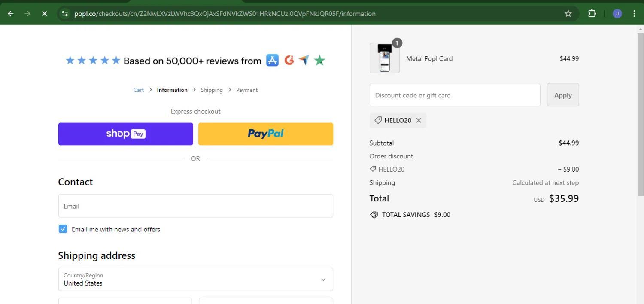Screen dimensions: 644x304
Task: Select the Shipping breadcrumb step
Action: click(x=211, y=90)
